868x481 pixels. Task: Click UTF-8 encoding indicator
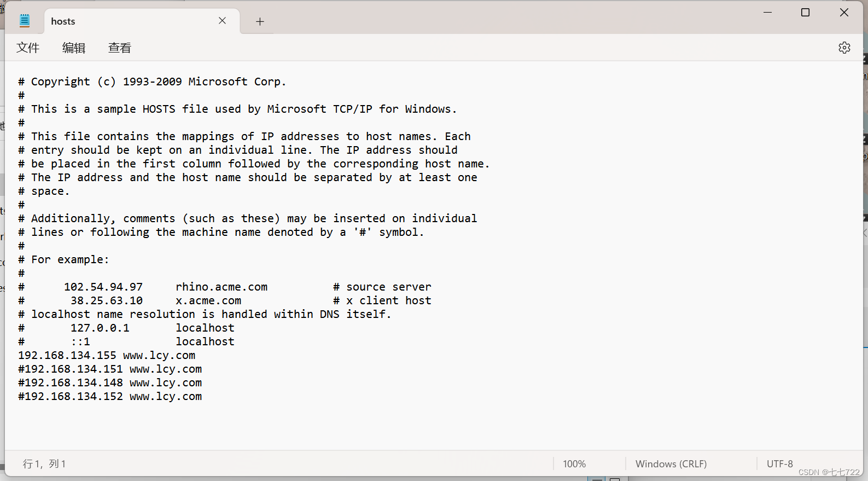point(779,464)
